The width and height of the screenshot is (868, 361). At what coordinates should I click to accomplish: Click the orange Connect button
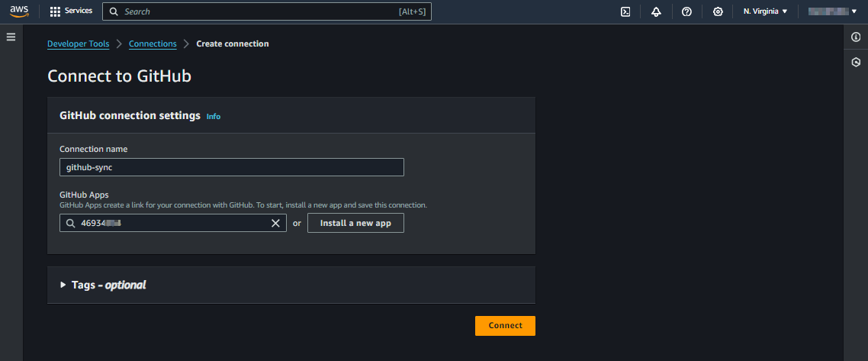505,326
